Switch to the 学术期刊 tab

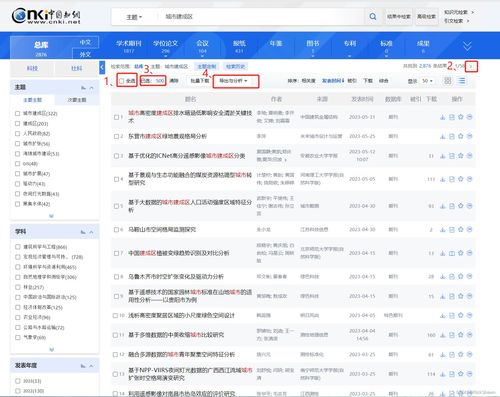tap(129, 46)
